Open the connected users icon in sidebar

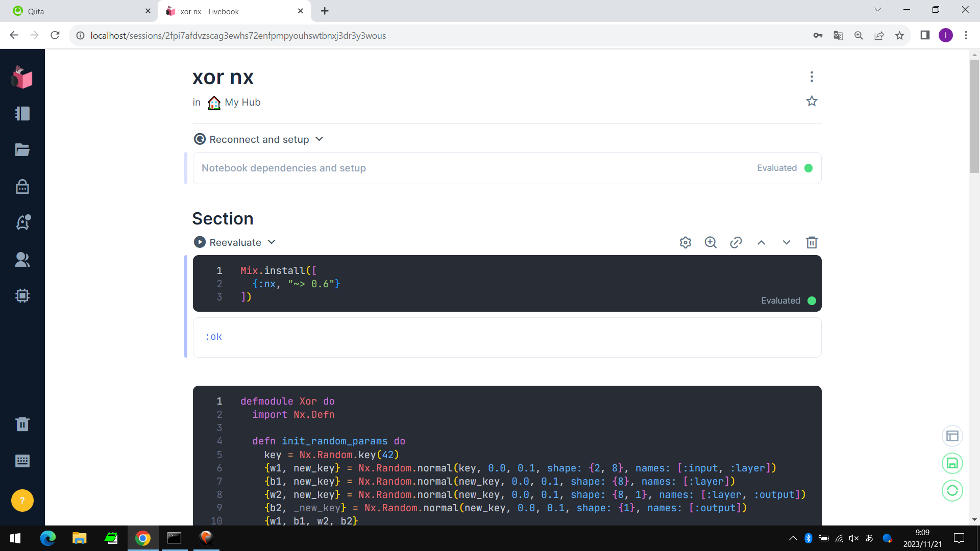click(x=22, y=260)
